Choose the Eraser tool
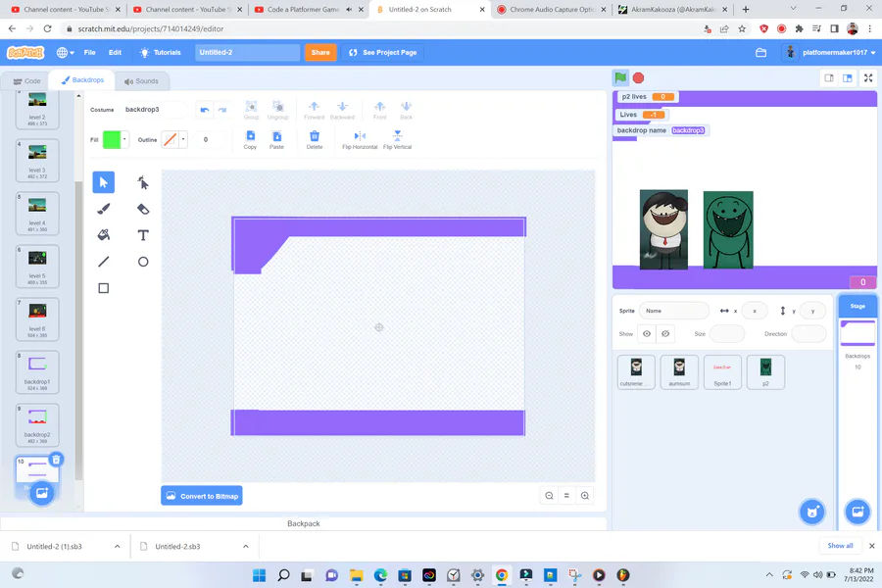This screenshot has width=882, height=588. tap(143, 209)
